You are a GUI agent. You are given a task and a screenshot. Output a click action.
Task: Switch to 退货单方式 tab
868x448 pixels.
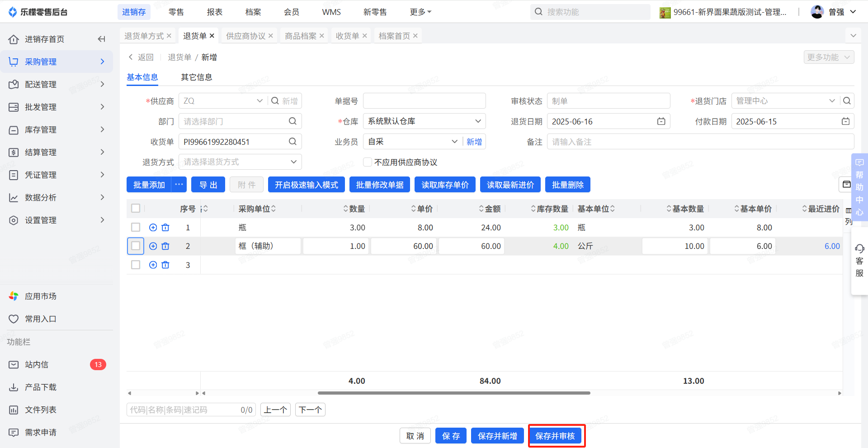pyautogui.click(x=144, y=36)
